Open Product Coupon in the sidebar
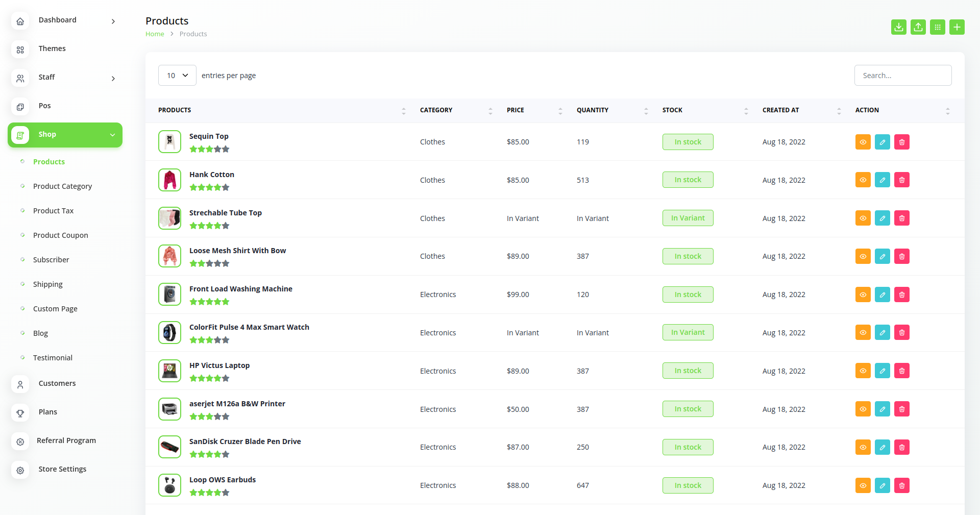Screen dimensions: 980x515 click(x=60, y=235)
